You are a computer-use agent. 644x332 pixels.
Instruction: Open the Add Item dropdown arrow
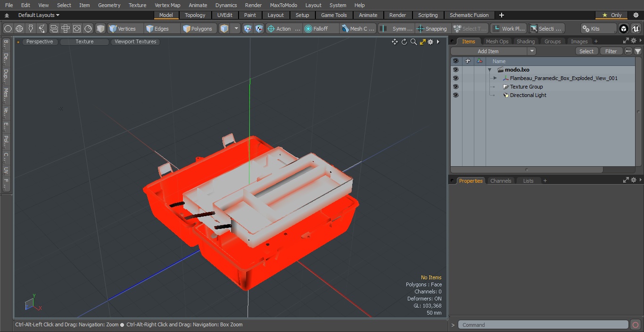(532, 51)
